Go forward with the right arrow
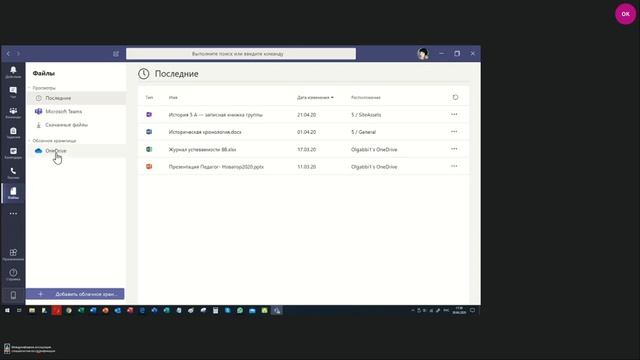640x360 pixels. tap(18, 53)
